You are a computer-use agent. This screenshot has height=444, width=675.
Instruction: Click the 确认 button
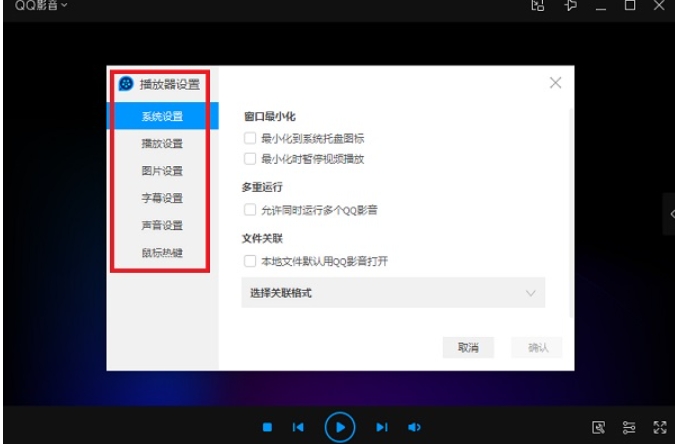[537, 348]
